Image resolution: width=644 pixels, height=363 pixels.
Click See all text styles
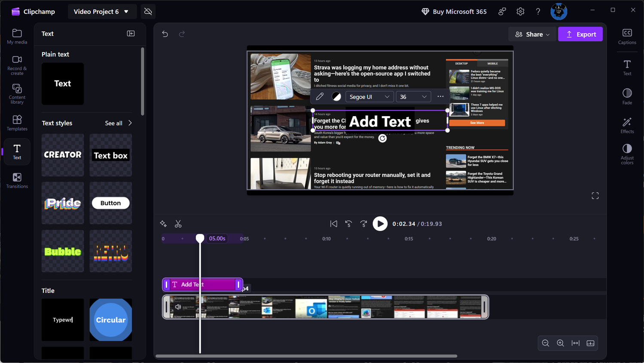point(119,123)
